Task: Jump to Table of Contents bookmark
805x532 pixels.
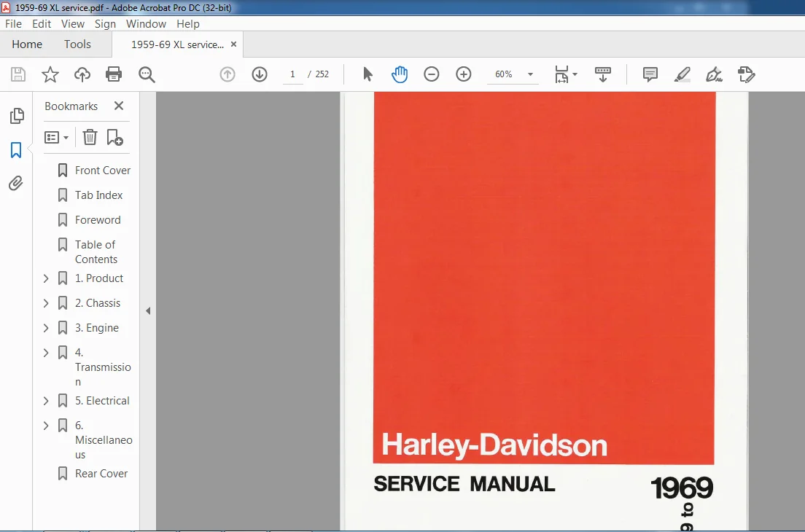Action: (96, 252)
